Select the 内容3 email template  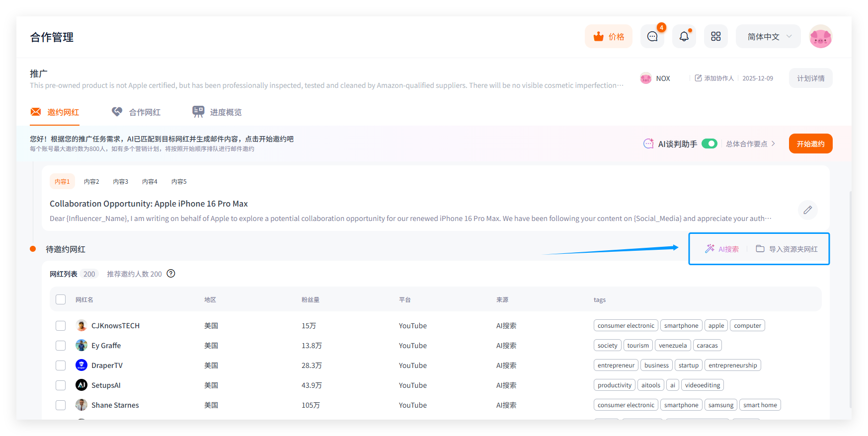click(120, 182)
